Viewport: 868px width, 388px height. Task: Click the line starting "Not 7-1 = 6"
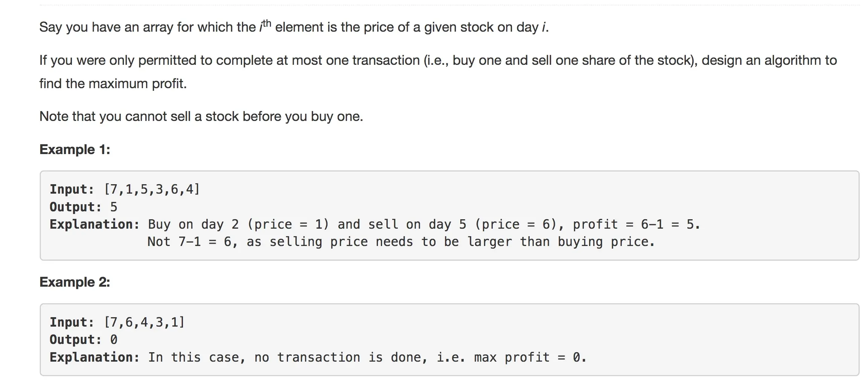point(401,242)
